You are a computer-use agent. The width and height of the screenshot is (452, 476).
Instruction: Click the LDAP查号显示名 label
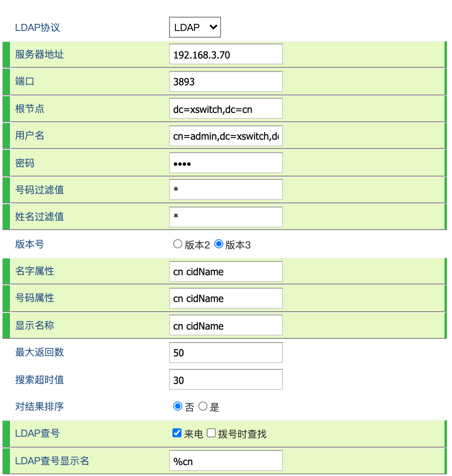52,461
